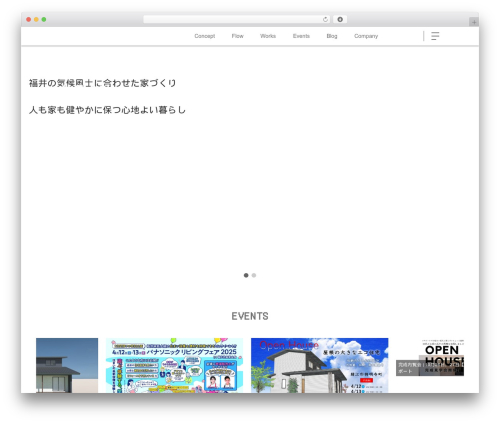The width and height of the screenshot is (500, 423).
Task: Select the first slider dot
Action: click(246, 275)
